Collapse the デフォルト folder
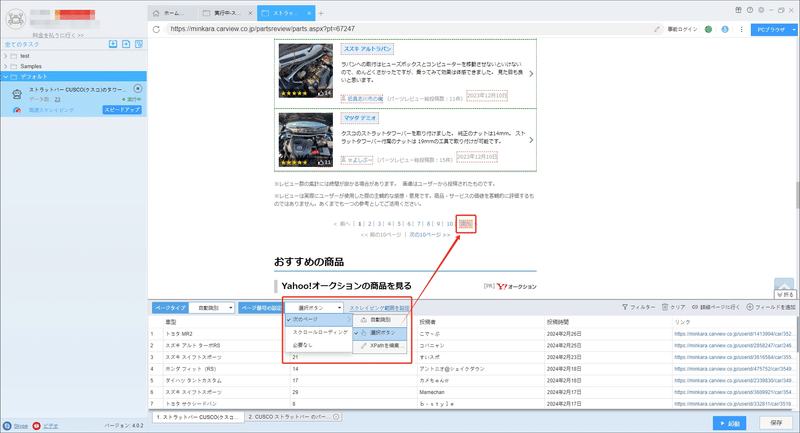 click(x=6, y=77)
